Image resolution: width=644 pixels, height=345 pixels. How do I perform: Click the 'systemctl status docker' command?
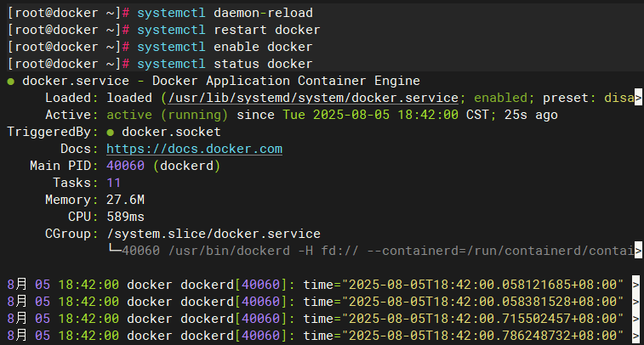[x=225, y=64]
